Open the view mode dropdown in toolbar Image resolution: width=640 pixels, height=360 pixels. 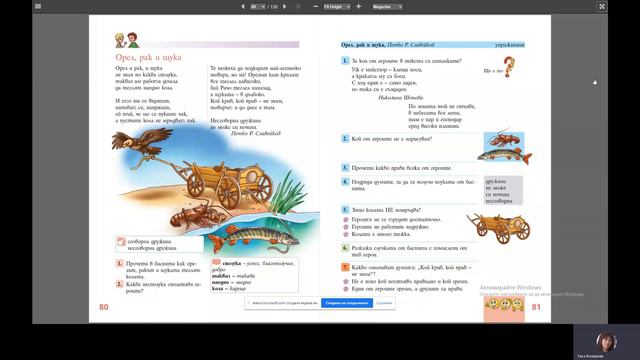pos(387,7)
